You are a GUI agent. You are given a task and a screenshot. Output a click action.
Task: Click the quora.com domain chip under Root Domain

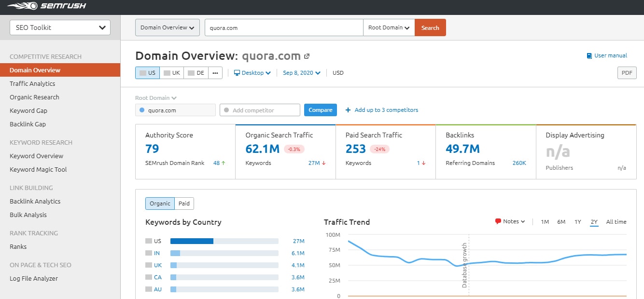coord(175,110)
